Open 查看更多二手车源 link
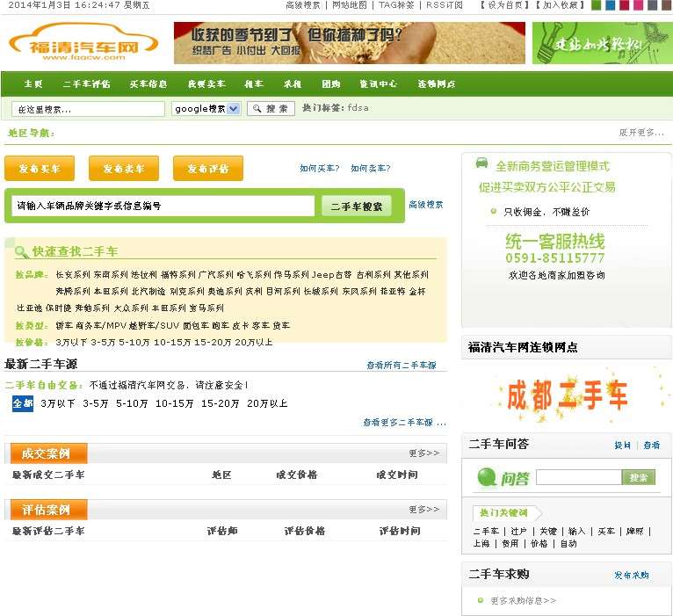Viewport: 673px width, 616px height. [x=404, y=423]
